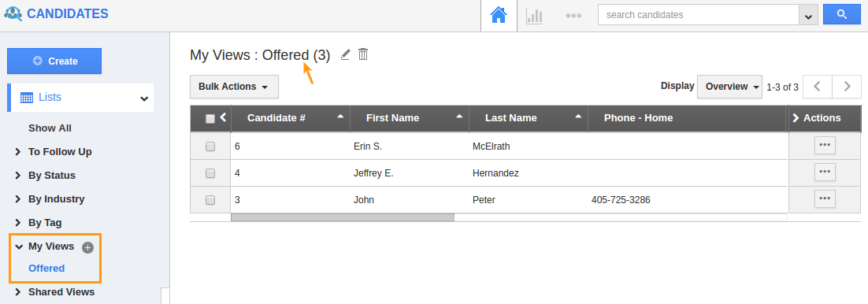The width and height of the screenshot is (868, 304).
Task: Expand the Shared Views section
Action: point(17,292)
